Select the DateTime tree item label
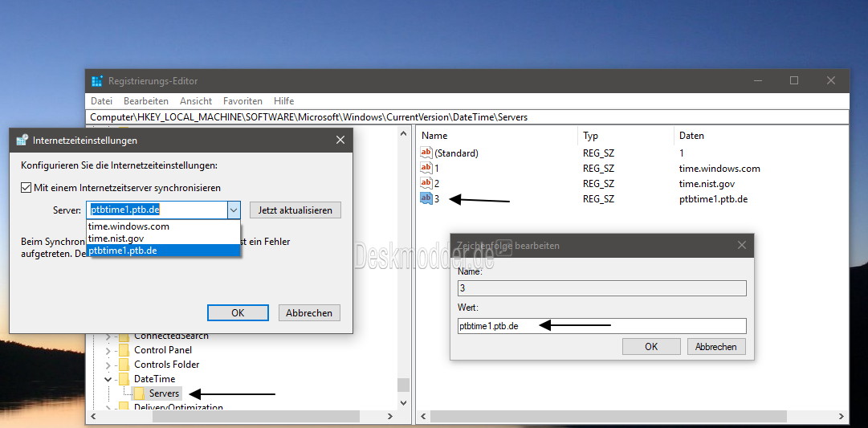Viewport: 868px width, 428px height. point(154,379)
